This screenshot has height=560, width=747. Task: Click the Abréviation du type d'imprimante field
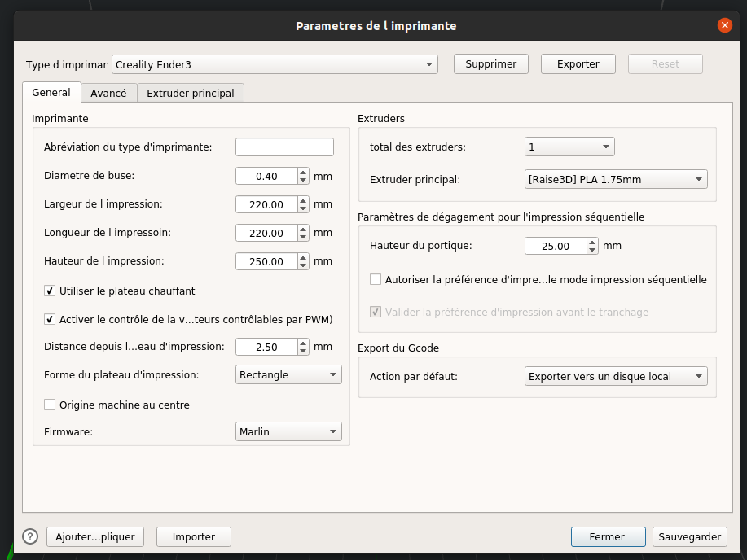284,147
